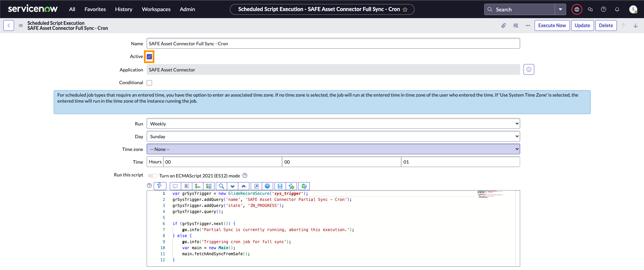
Task: Open user profile avatar menu
Action: coord(633,9)
